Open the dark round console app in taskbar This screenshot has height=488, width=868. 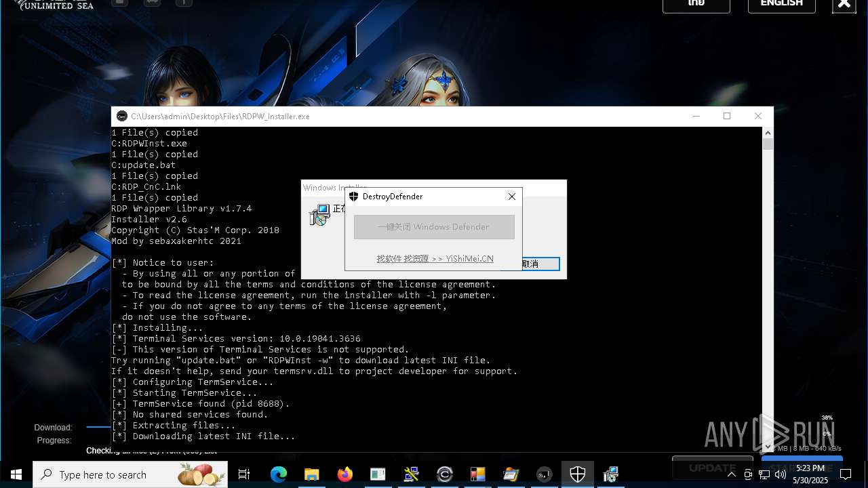coord(544,474)
